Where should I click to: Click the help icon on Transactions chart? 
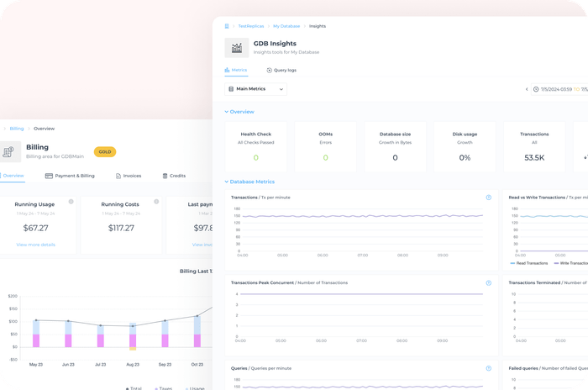[488, 198]
